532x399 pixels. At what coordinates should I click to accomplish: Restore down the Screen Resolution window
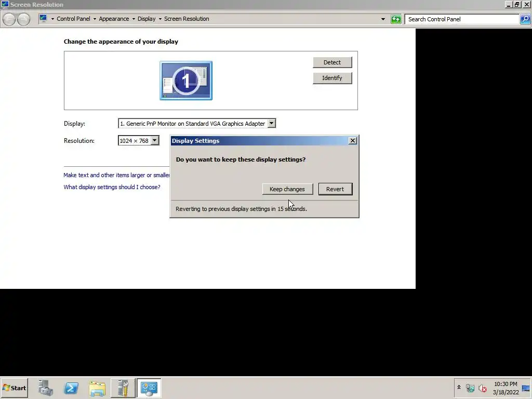coord(517,4)
